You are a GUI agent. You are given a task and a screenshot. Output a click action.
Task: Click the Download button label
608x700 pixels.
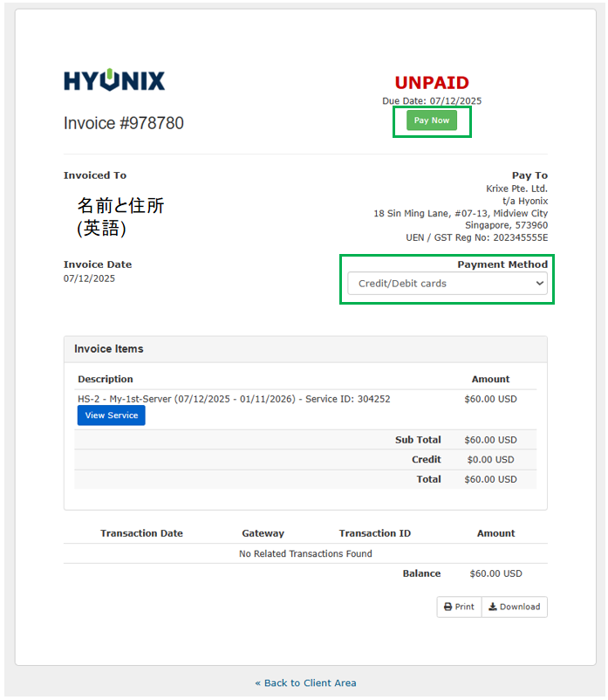(x=520, y=607)
